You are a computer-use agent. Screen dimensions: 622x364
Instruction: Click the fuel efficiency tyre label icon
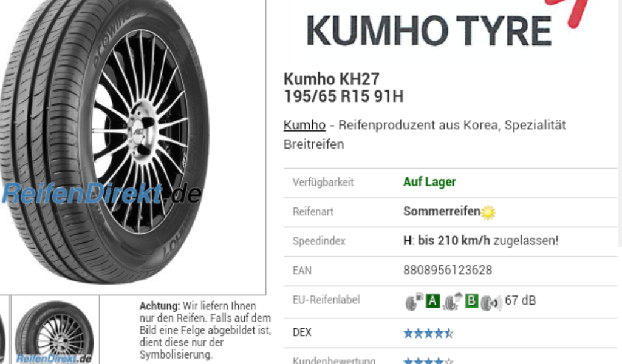tap(414, 302)
